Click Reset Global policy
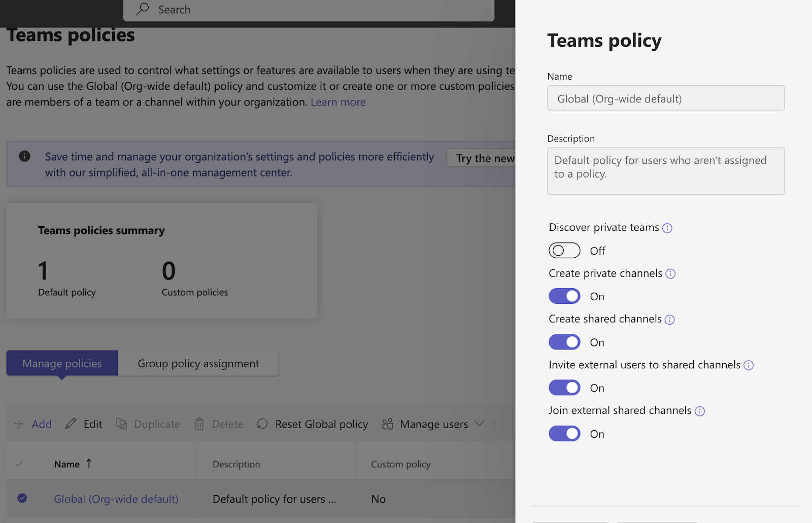Screen dimensions: 812x523 [x=313, y=424]
